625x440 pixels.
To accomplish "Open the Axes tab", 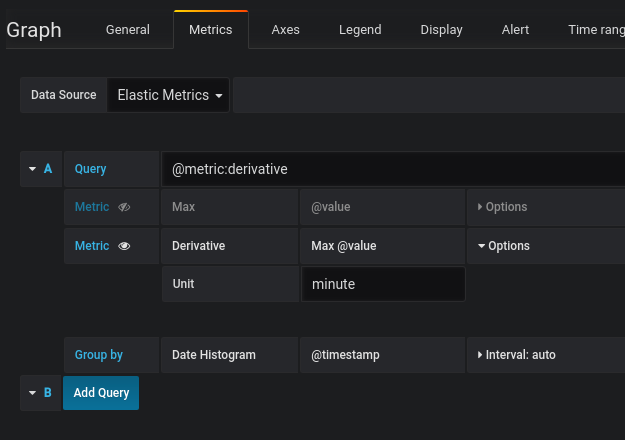I will pyautogui.click(x=285, y=30).
